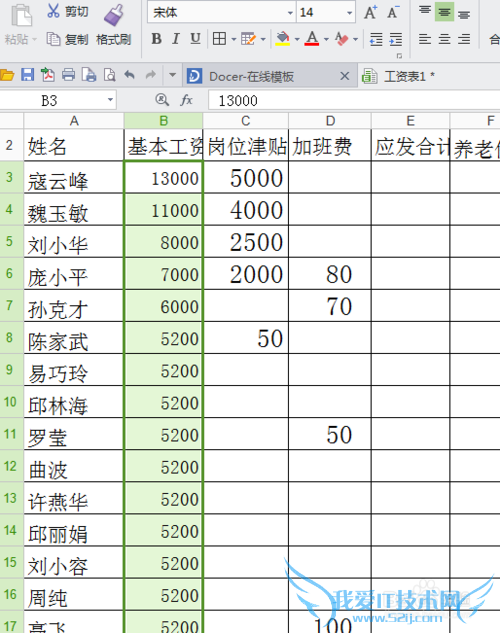Image resolution: width=500 pixels, height=633 pixels.
Task: Open the font name dropdown 宋体
Action: (x=290, y=13)
